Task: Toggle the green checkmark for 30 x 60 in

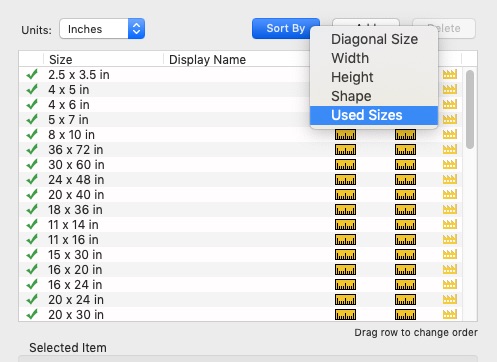Action: [x=32, y=164]
